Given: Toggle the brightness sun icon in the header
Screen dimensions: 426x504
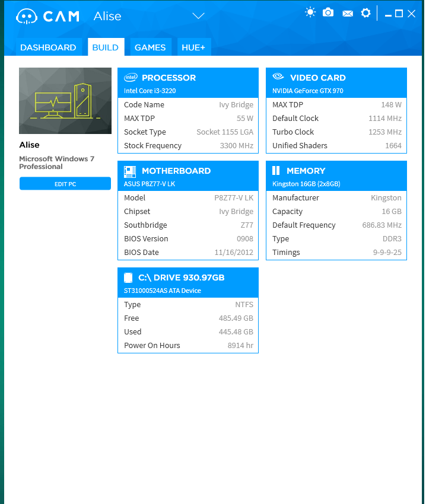Looking at the screenshot, I should tap(310, 13).
